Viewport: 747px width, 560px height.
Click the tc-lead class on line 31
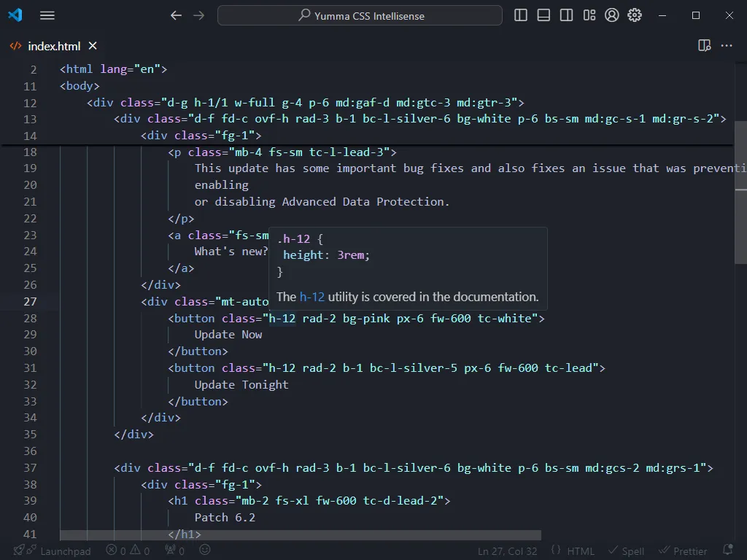coord(568,368)
